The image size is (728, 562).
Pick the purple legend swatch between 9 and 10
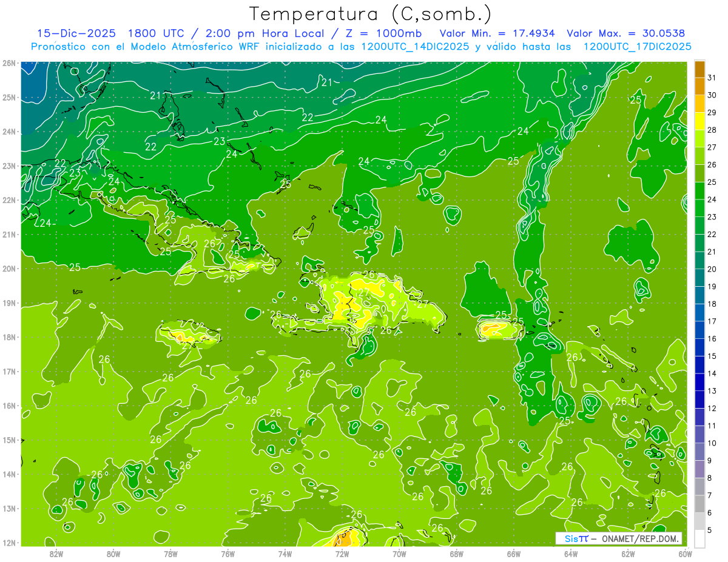(700, 452)
